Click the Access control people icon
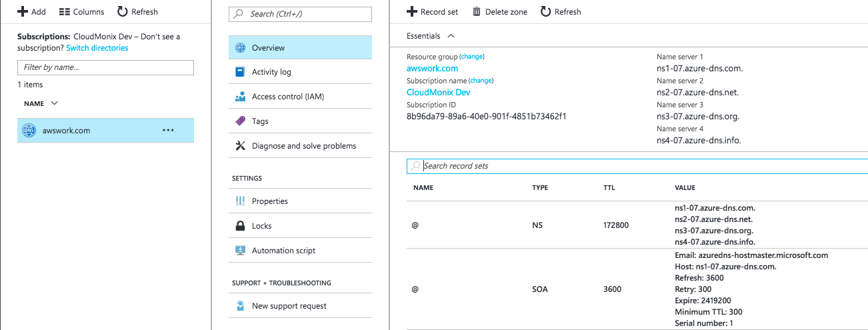This screenshot has width=868, height=330. click(x=240, y=97)
